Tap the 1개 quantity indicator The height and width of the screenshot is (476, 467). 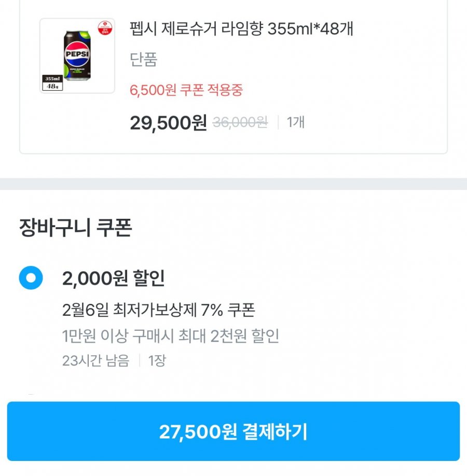(295, 122)
